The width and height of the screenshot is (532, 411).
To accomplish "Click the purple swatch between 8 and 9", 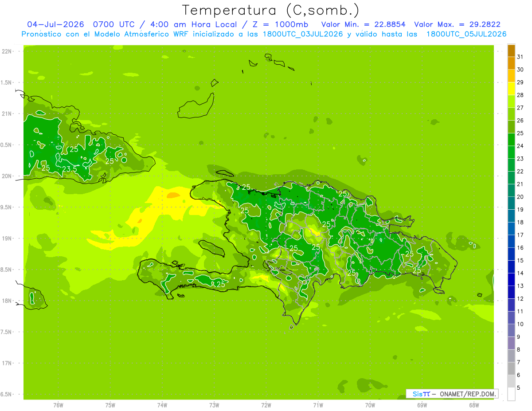I will [511, 343].
